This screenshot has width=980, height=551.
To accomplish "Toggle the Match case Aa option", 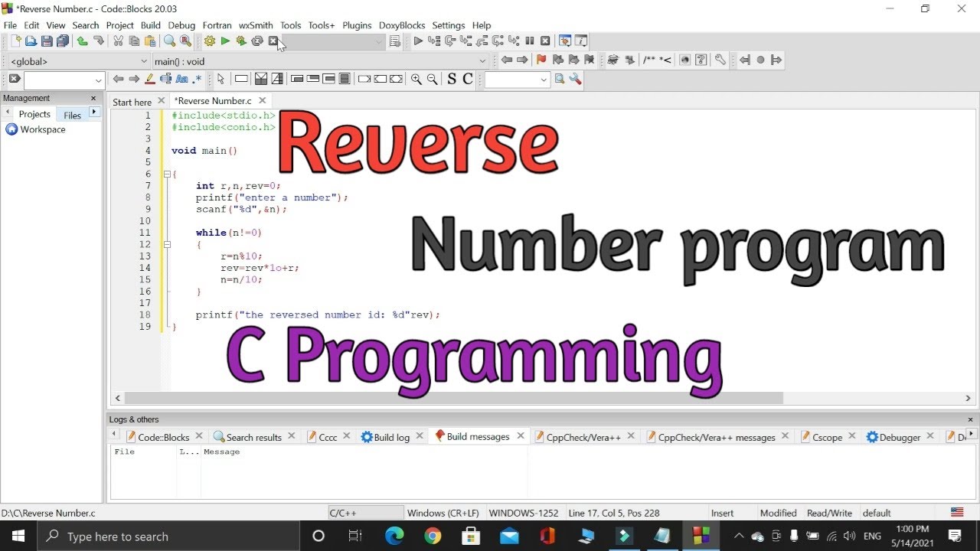I will coord(181,79).
